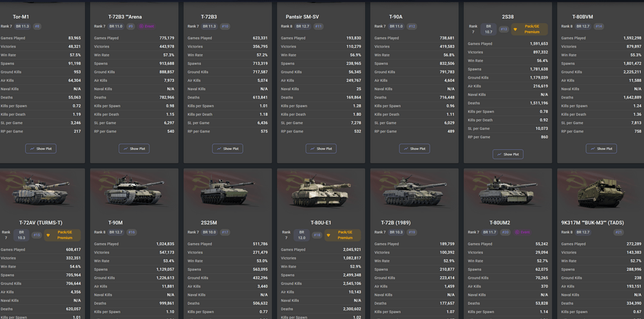Click the BR 10.0 badge on 2S25M

(209, 232)
